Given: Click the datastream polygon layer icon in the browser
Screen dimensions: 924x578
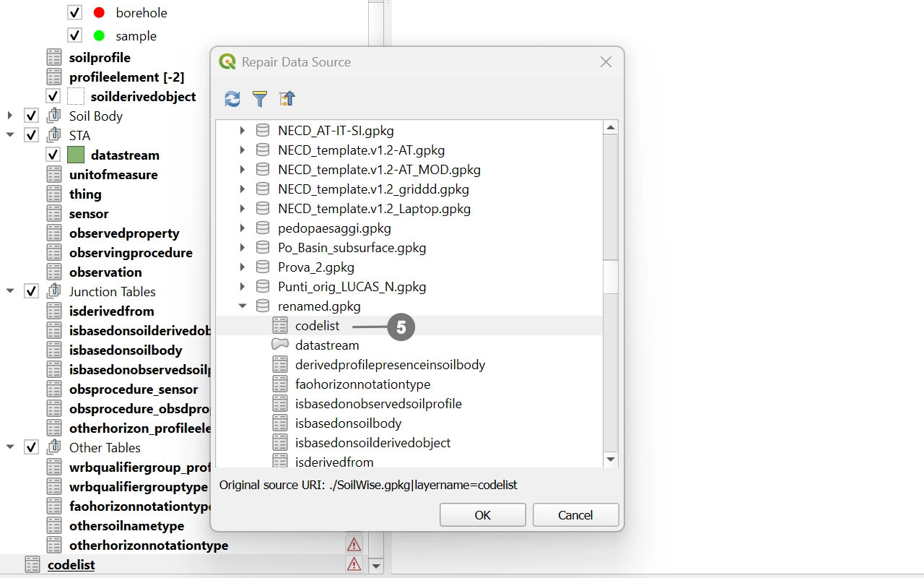Looking at the screenshot, I should [280, 345].
